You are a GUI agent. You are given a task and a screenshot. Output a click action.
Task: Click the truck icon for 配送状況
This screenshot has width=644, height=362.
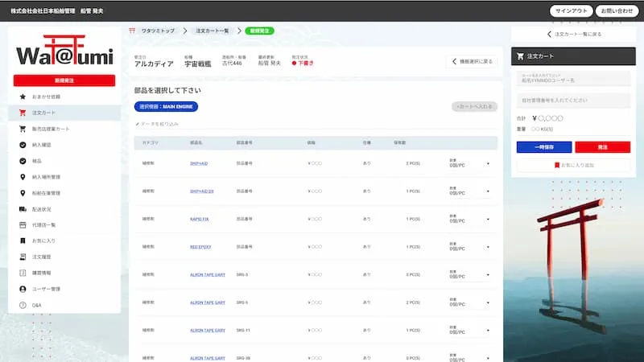(x=23, y=209)
